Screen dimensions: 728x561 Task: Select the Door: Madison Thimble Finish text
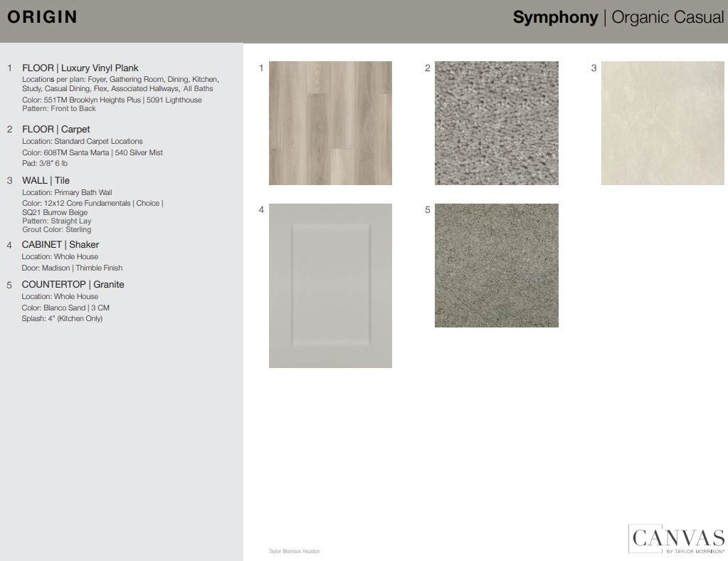[x=72, y=268]
